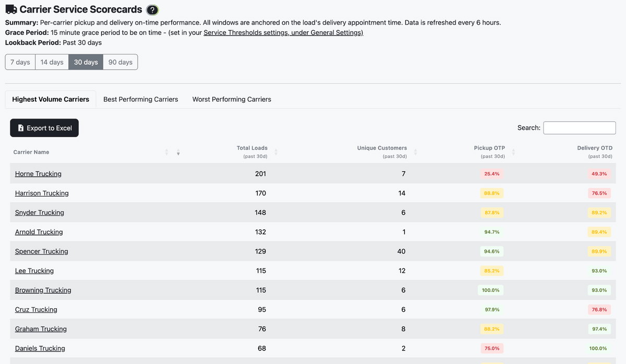This screenshot has height=364, width=626.
Task: Click Arnold Trucking 94.7% pickup badge
Action: pyautogui.click(x=492, y=232)
